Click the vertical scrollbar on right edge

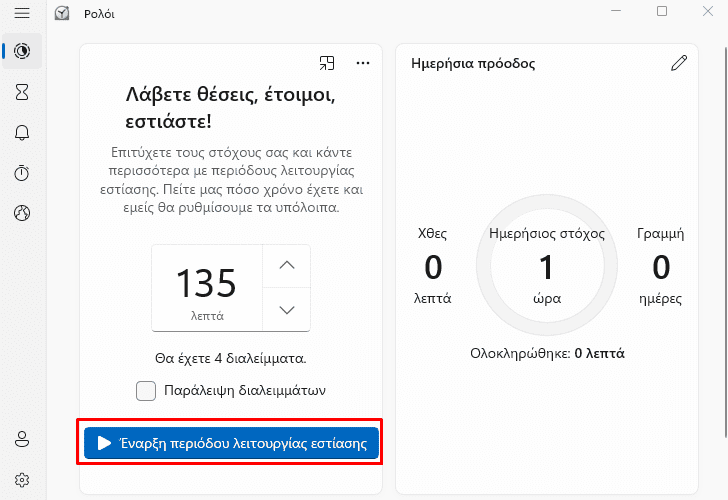coord(726,241)
